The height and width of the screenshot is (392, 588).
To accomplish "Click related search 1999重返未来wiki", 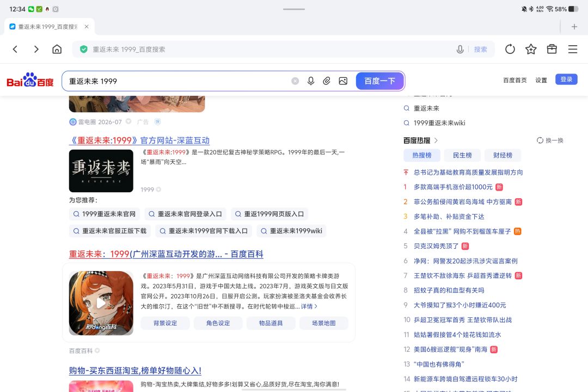I will coord(439,123).
